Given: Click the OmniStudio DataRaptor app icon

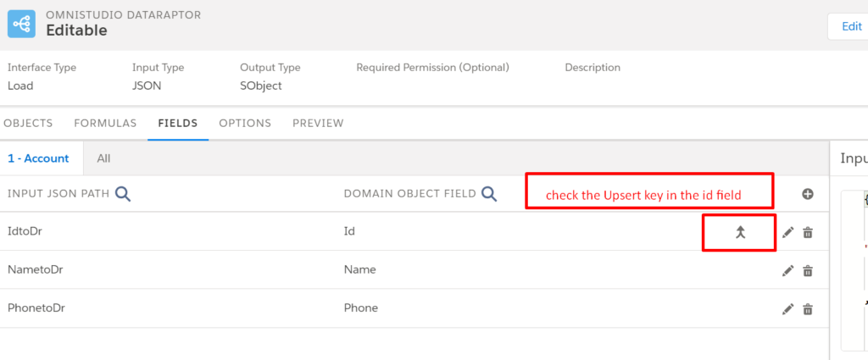Looking at the screenshot, I should (x=21, y=25).
